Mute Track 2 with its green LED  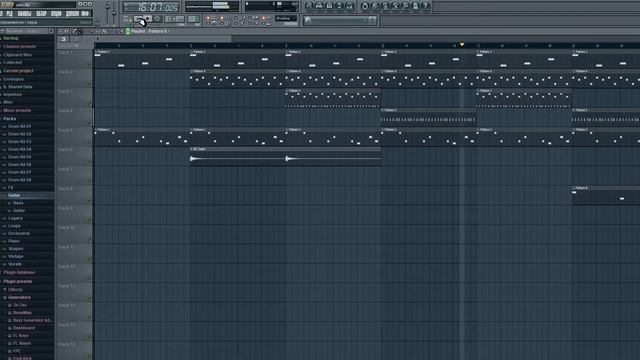pyautogui.click(x=90, y=84)
